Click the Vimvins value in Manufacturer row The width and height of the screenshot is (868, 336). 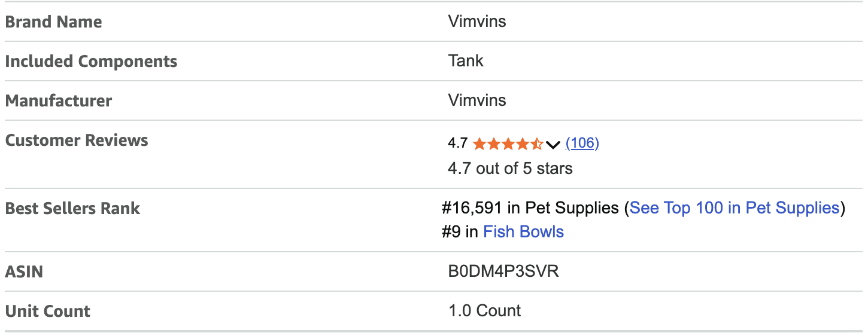[477, 100]
